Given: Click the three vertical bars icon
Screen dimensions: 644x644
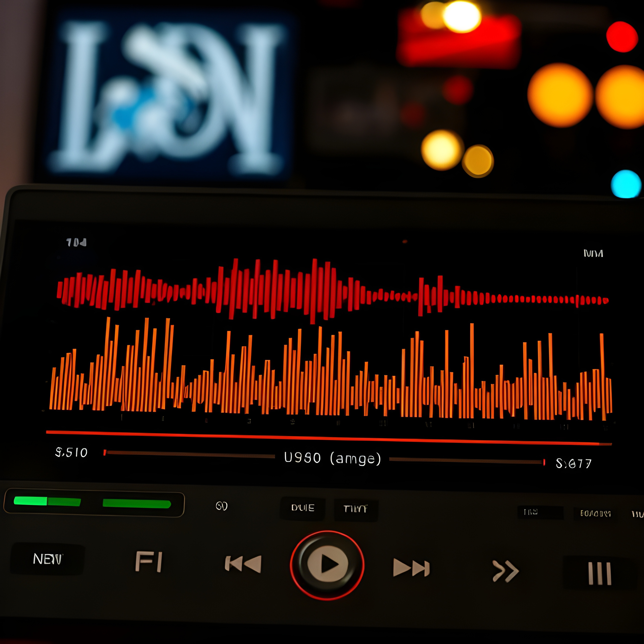Looking at the screenshot, I should (x=599, y=574).
